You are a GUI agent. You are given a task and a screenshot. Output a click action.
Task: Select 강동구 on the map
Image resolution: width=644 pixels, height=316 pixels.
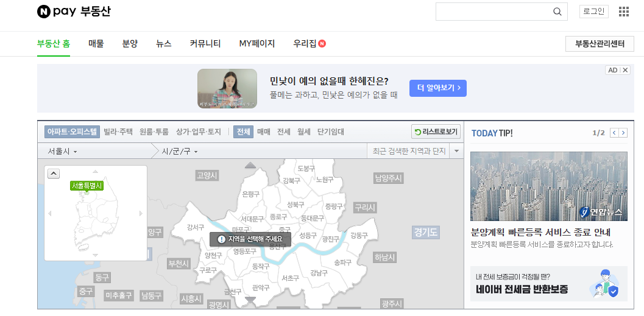tap(359, 235)
